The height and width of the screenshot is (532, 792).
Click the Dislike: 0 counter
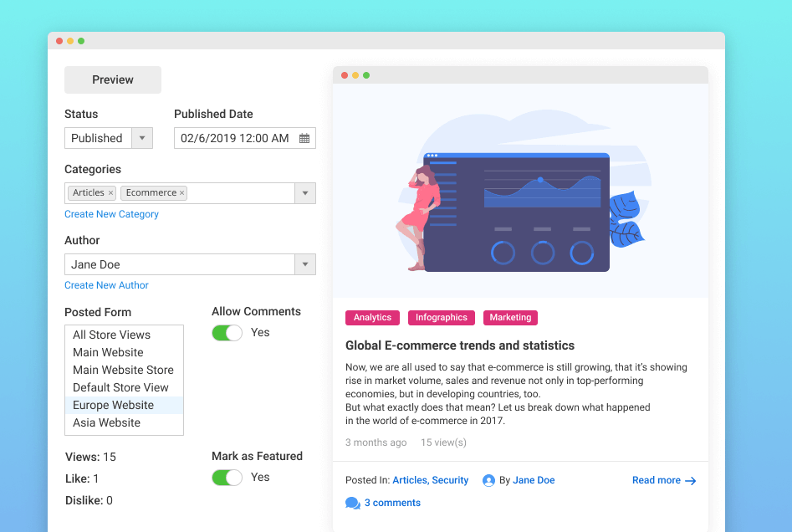click(x=89, y=501)
